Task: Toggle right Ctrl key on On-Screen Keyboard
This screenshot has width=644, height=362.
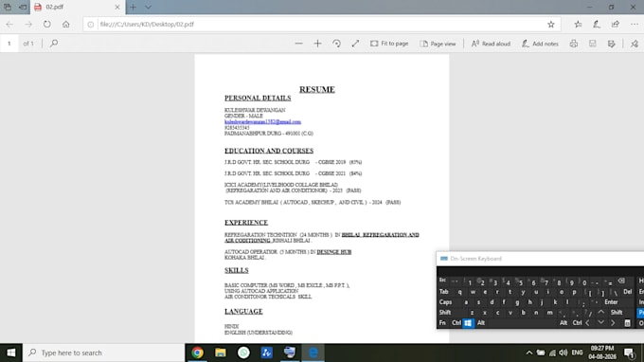Action: pos(577,323)
